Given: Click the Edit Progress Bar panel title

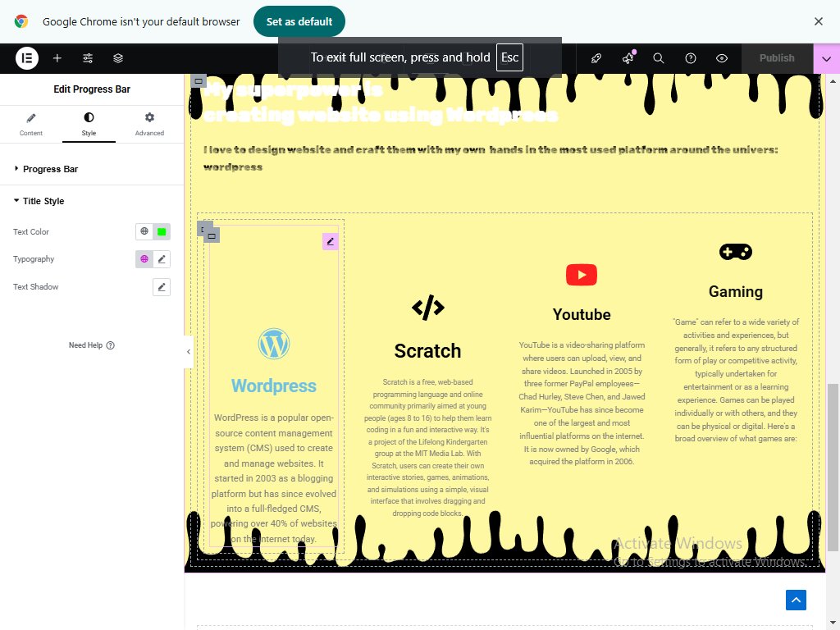Looking at the screenshot, I should pyautogui.click(x=92, y=89).
